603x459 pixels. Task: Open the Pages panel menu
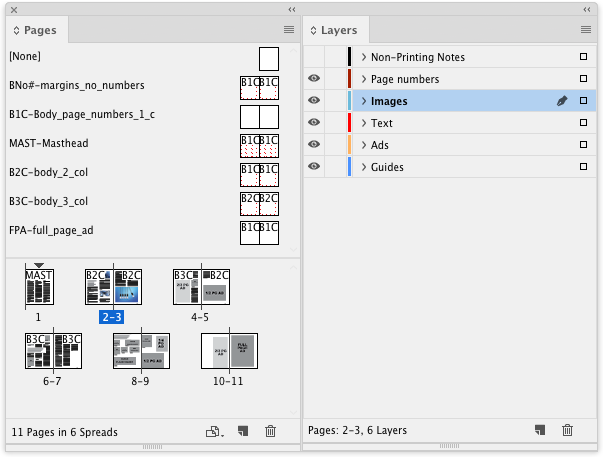(289, 30)
